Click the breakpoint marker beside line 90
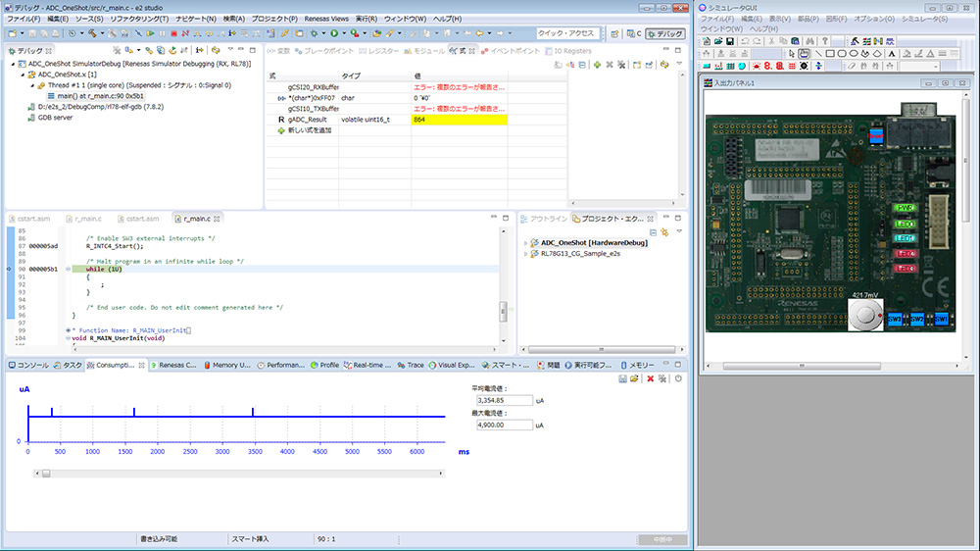980x551 pixels. pos(9,269)
